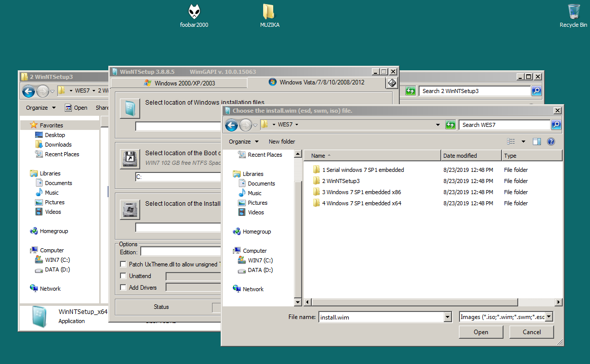Expand Organize menu in file dialog
Viewport: 590px width, 364px height.
(x=243, y=142)
